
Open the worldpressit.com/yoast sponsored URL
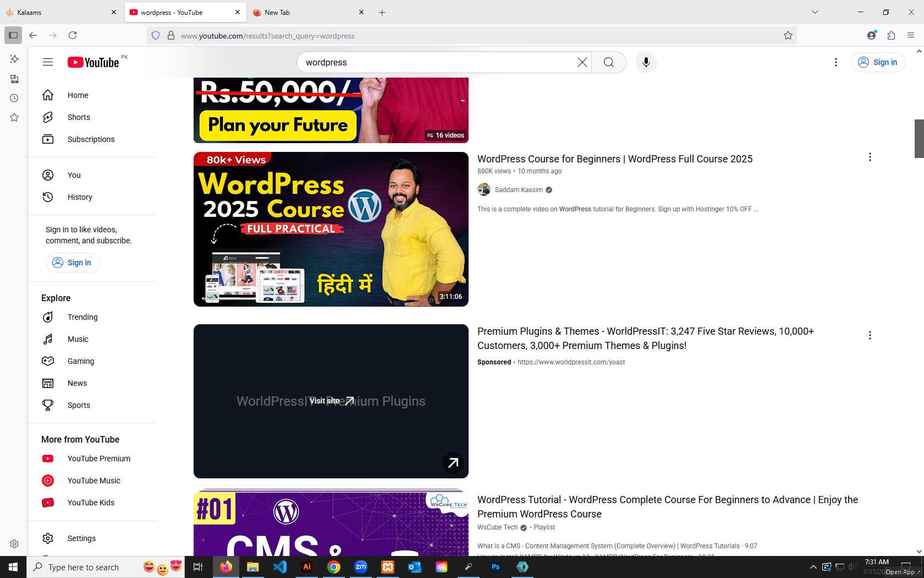pos(571,362)
